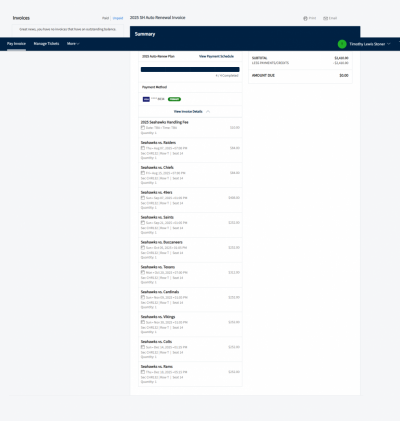Click the Seahawks vs. Raiders title
Image resolution: width=400 pixels, height=421 pixels.
[x=158, y=143]
